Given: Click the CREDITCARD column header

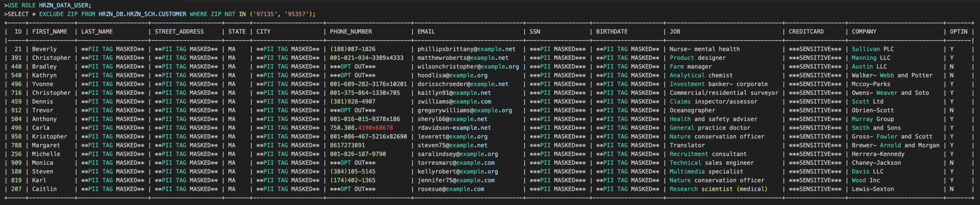Looking at the screenshot, I should click(x=806, y=32).
